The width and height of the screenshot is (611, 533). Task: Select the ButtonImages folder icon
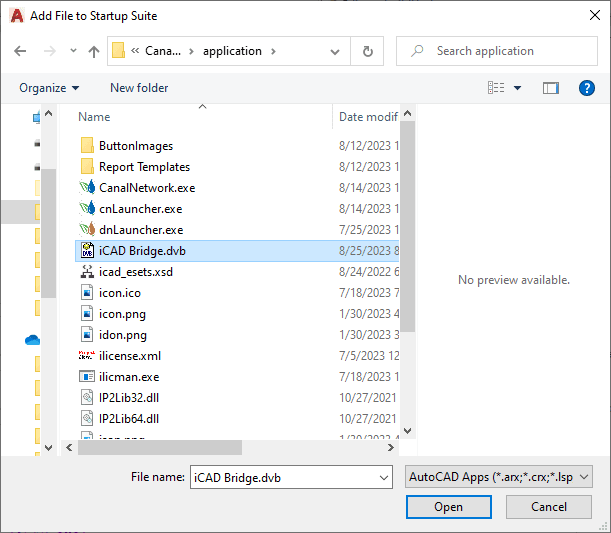pyautogui.click(x=87, y=146)
